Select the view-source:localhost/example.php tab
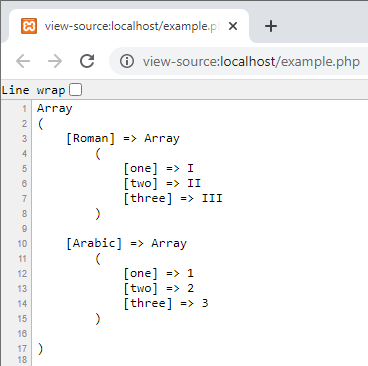Viewport: 368px width, 366px height. [129, 26]
